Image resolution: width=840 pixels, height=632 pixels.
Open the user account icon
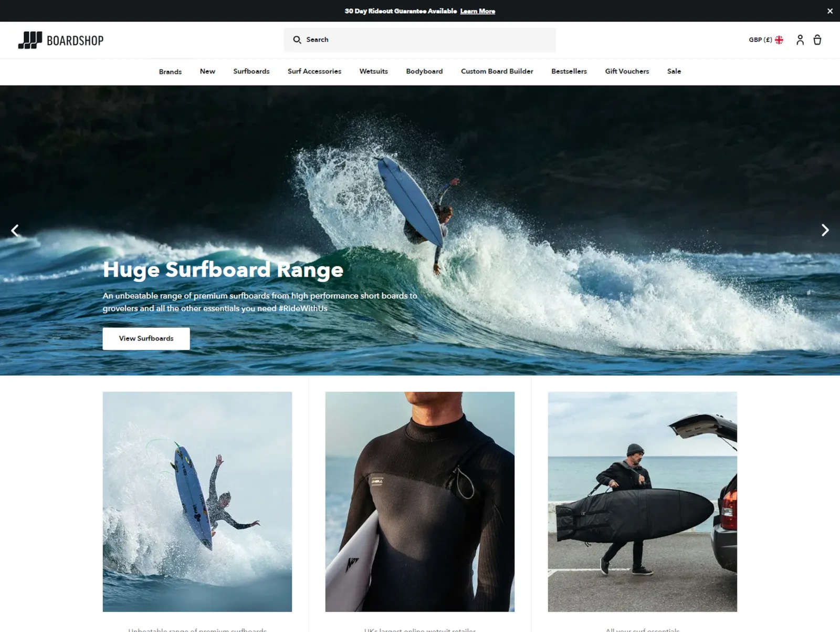coord(800,40)
